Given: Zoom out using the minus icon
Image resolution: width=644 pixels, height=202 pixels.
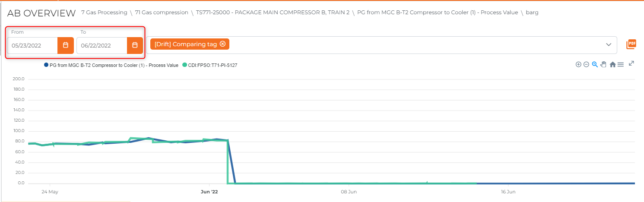Looking at the screenshot, I should 586,64.
